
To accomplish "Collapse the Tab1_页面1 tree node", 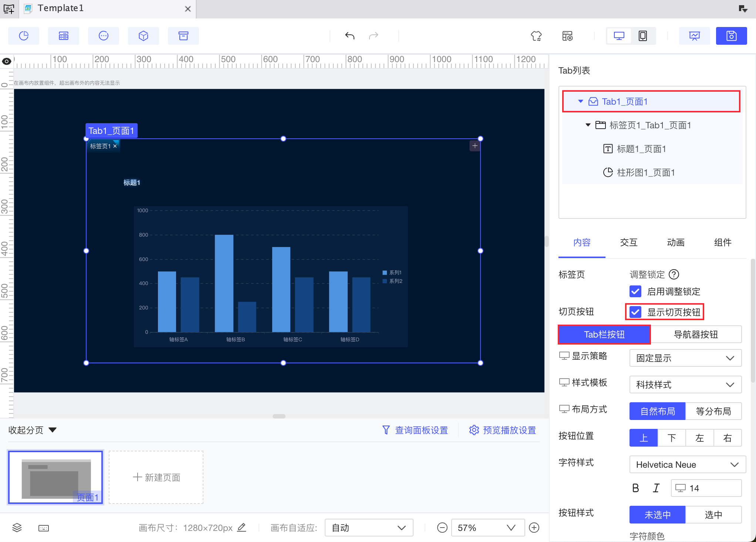I will click(x=581, y=101).
